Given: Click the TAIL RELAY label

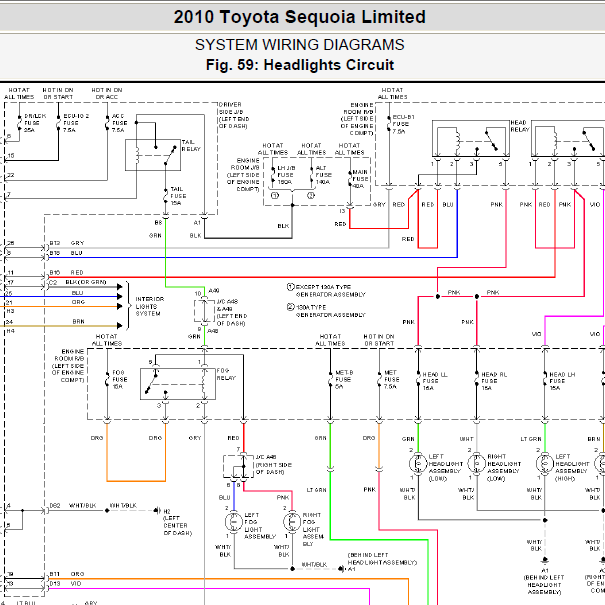Looking at the screenshot, I should [x=191, y=145].
